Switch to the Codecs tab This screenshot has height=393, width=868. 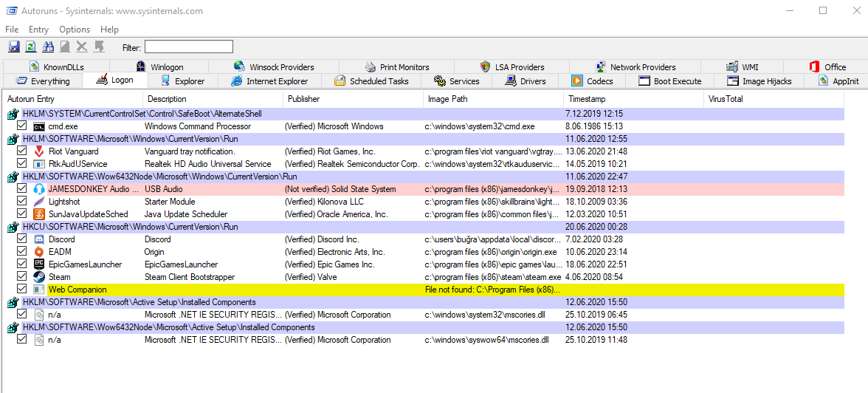[592, 81]
